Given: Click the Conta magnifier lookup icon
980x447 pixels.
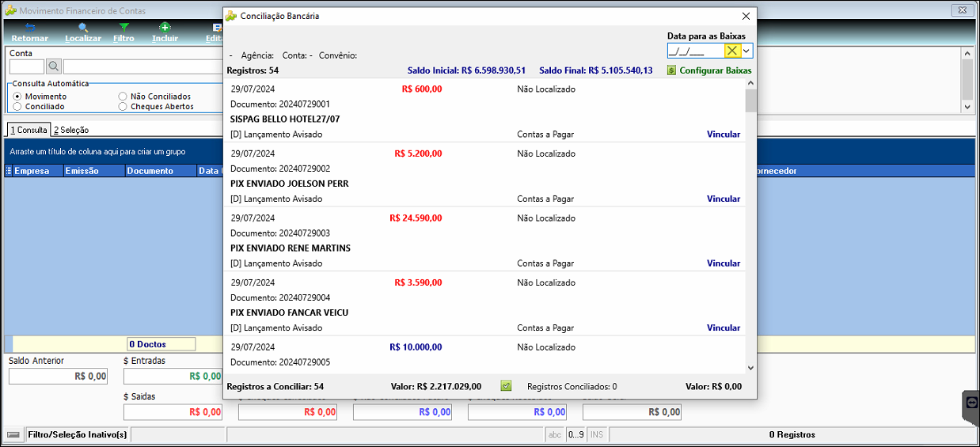Looking at the screenshot, I should [x=54, y=66].
